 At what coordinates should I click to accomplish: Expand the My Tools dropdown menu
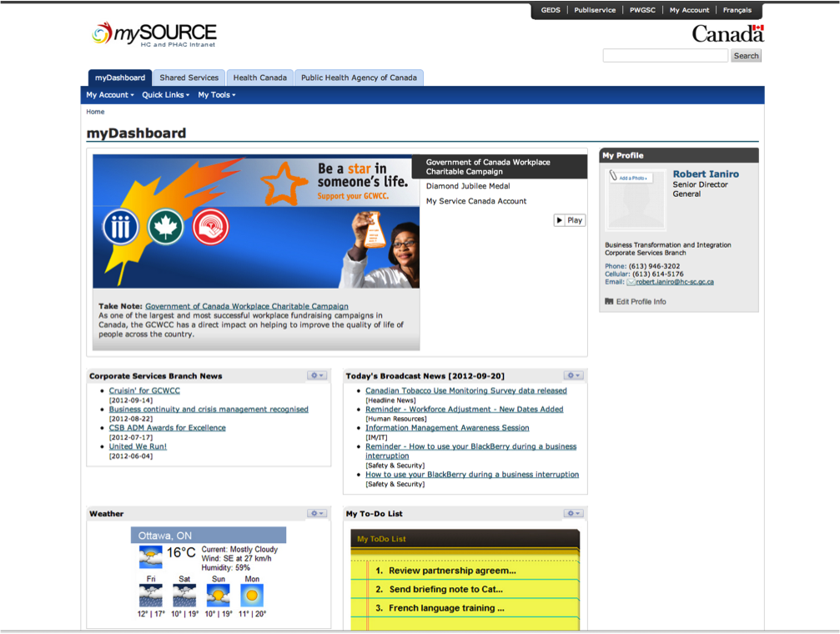click(x=216, y=95)
